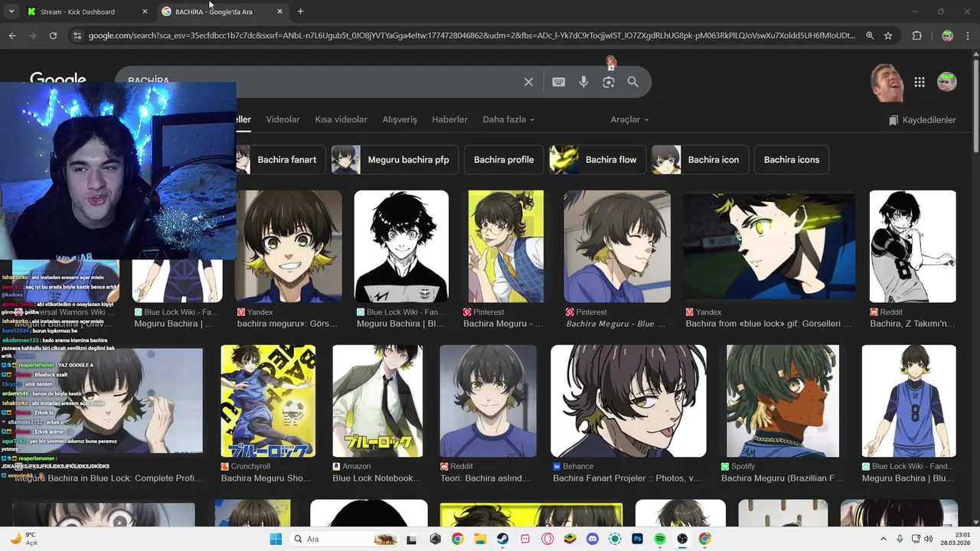Open Windows Start menu

pyautogui.click(x=276, y=539)
